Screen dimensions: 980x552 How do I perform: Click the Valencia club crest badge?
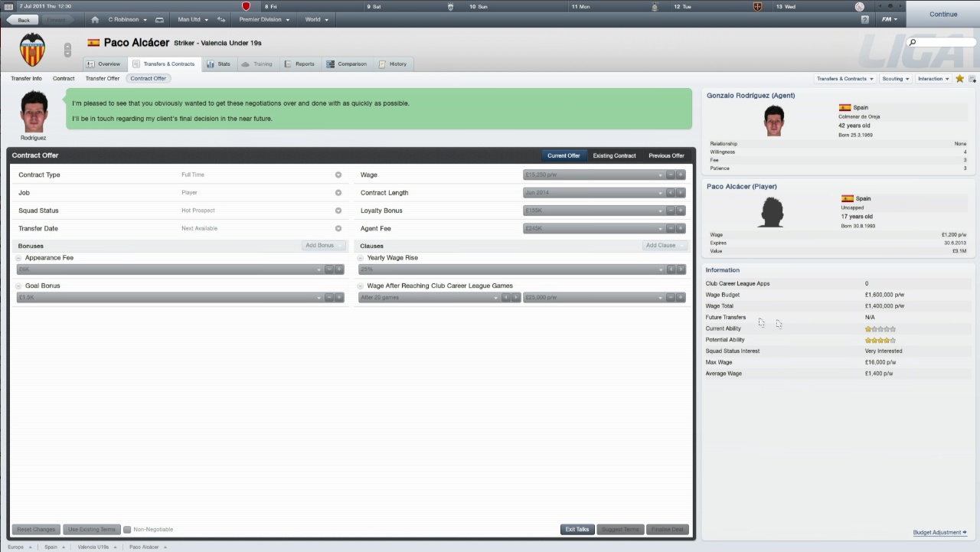32,48
